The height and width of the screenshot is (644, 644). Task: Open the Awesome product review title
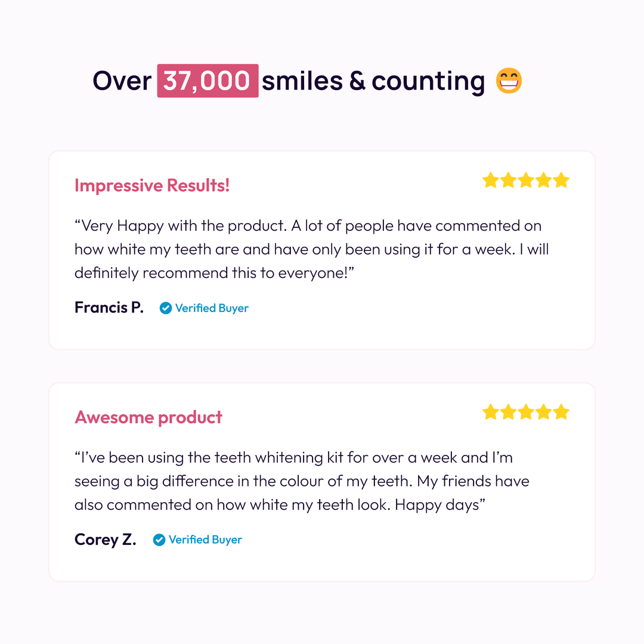pyautogui.click(x=148, y=417)
